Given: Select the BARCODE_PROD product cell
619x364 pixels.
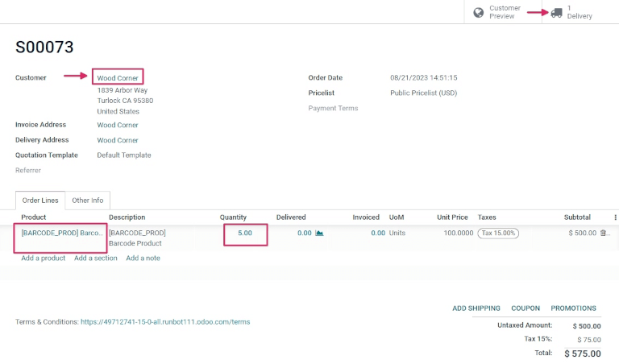Looking at the screenshot, I should pos(61,234).
